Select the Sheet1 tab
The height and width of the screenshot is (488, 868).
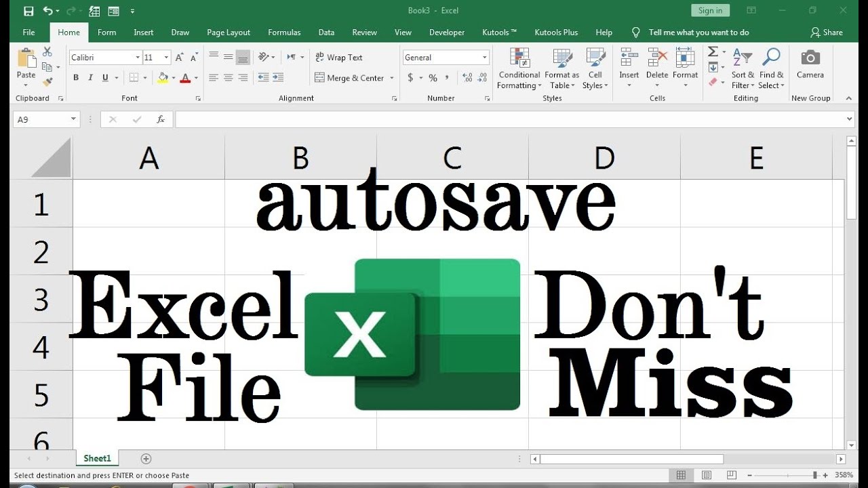coord(97,459)
